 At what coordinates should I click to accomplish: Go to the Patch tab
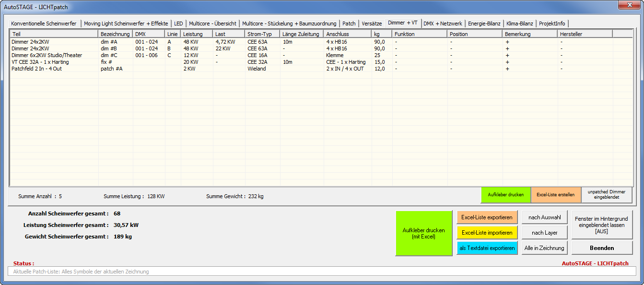pos(349,24)
